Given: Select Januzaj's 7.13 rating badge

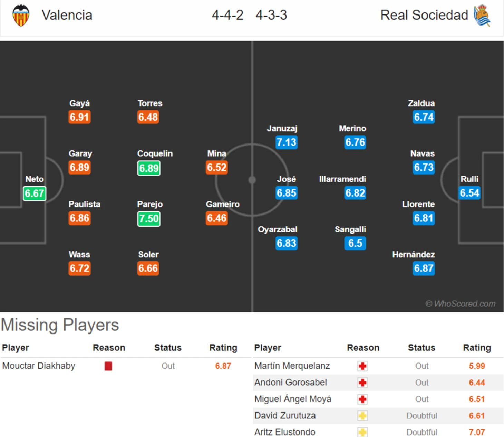Looking at the screenshot, I should 287,142.
